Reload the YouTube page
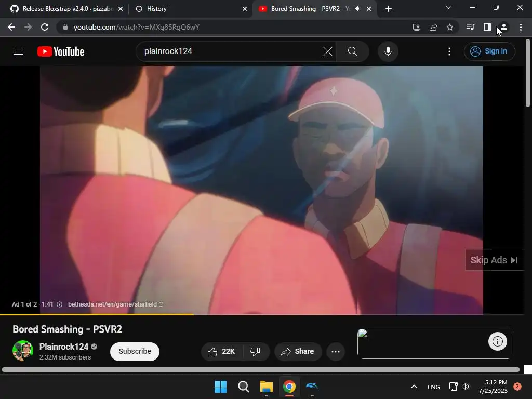The height and width of the screenshot is (399, 532). [45, 27]
